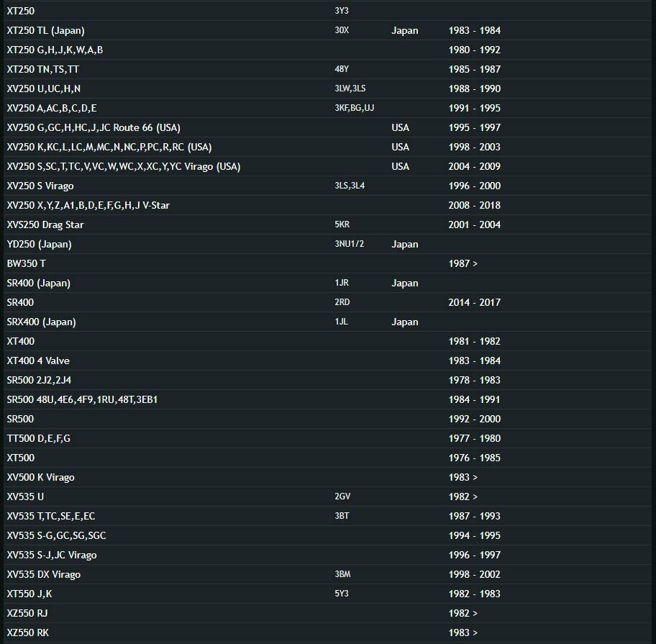Viewport: 656px width, 644px height.
Task: Click the BW350 T model
Action: pos(26,264)
